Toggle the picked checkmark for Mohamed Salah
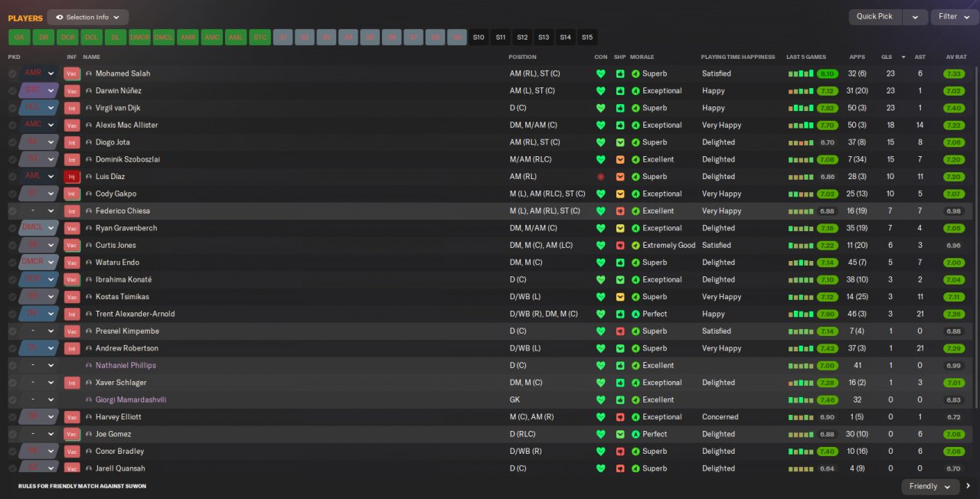Viewport: 980px width, 499px height. (12, 73)
